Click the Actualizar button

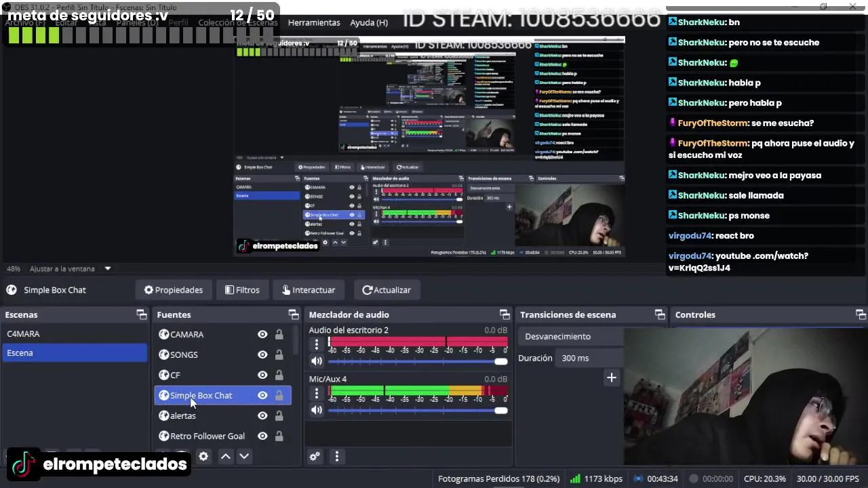point(387,290)
